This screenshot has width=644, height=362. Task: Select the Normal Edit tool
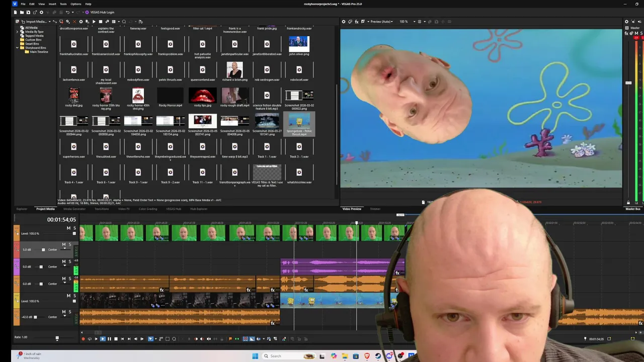150,339
